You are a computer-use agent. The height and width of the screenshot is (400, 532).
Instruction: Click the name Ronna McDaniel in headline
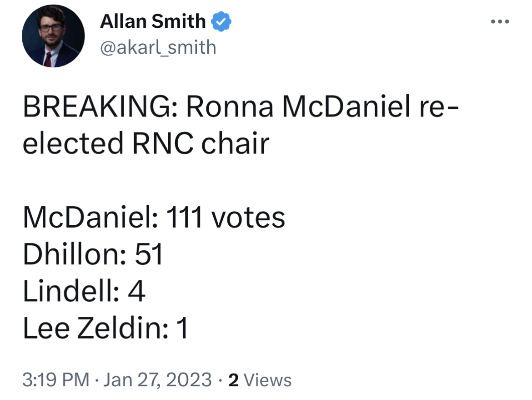point(298,106)
